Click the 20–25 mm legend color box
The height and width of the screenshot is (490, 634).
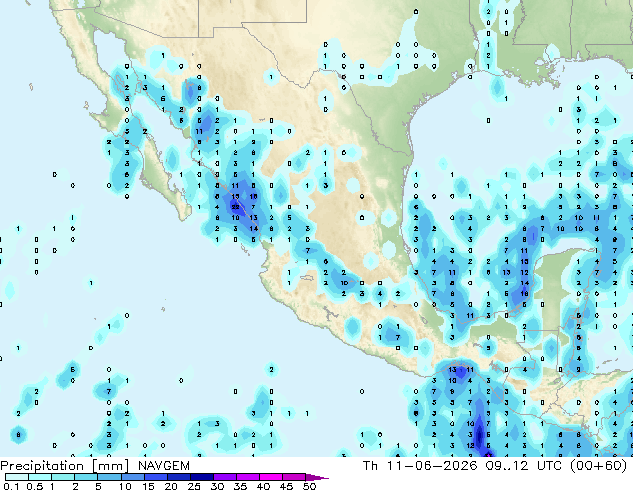179,477
